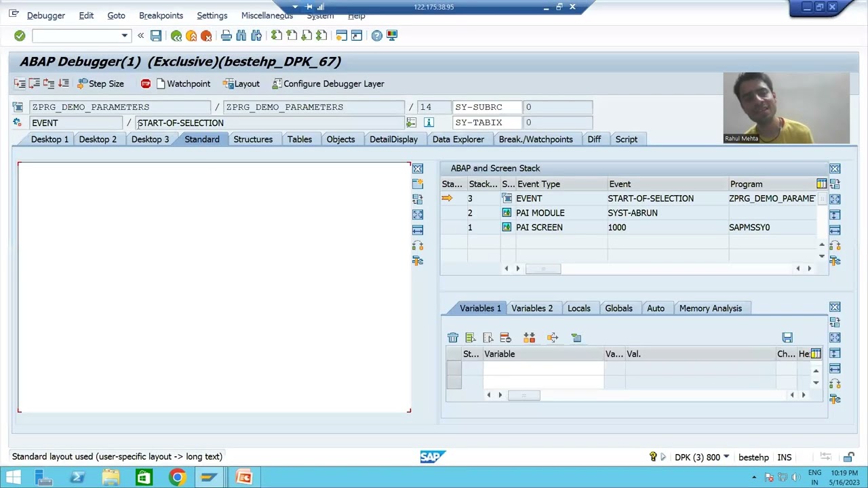Viewport: 868px width, 488px height.
Task: Select the PAI SCREEN row in stack
Action: pyautogui.click(x=630, y=227)
